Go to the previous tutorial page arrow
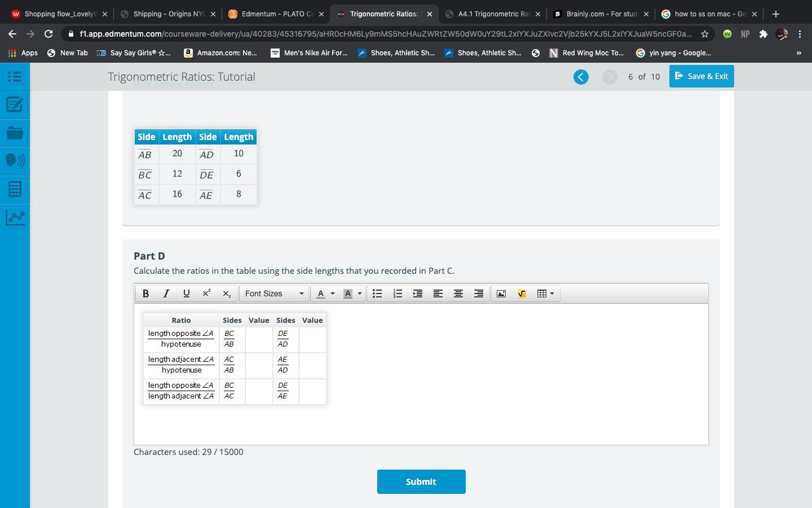The image size is (812, 508). tap(581, 77)
